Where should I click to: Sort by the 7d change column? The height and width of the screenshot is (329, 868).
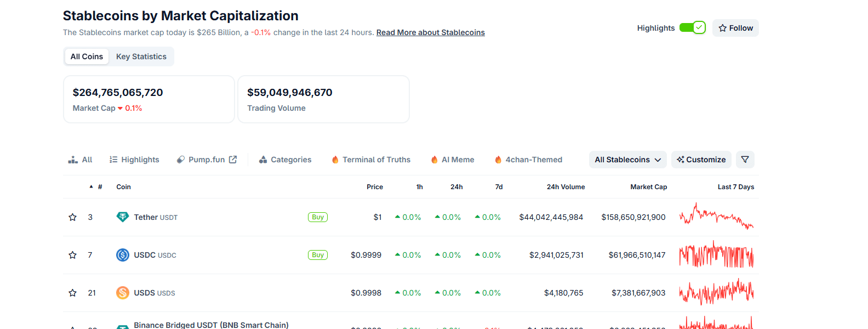tap(499, 187)
